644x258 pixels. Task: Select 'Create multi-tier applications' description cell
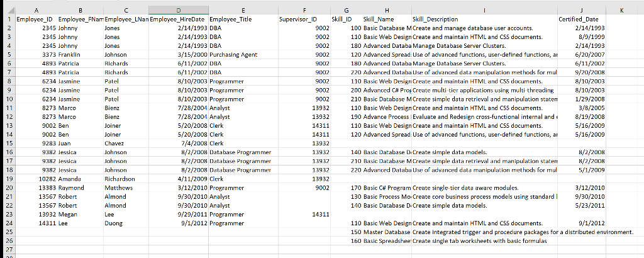[x=485, y=90]
